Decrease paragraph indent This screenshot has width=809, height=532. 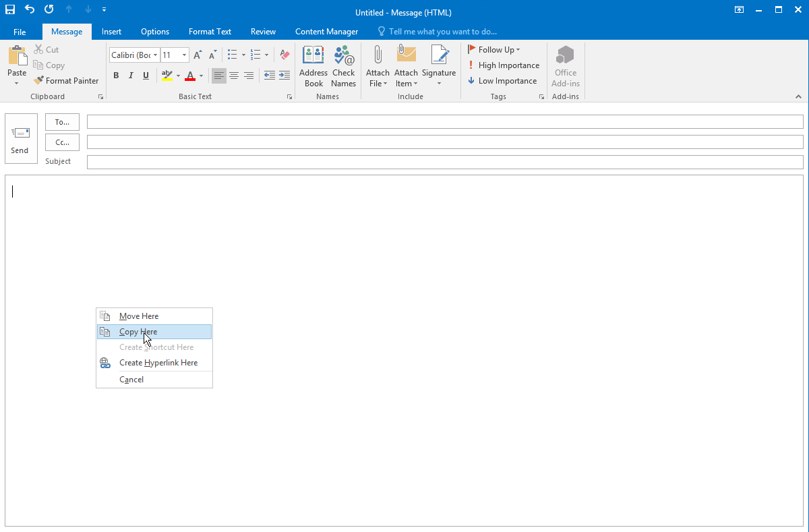[x=270, y=76]
